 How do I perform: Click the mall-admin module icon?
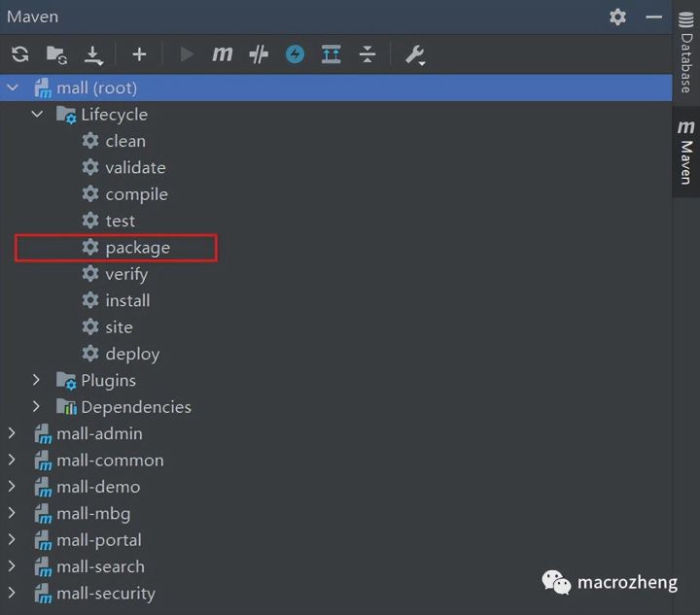(43, 433)
